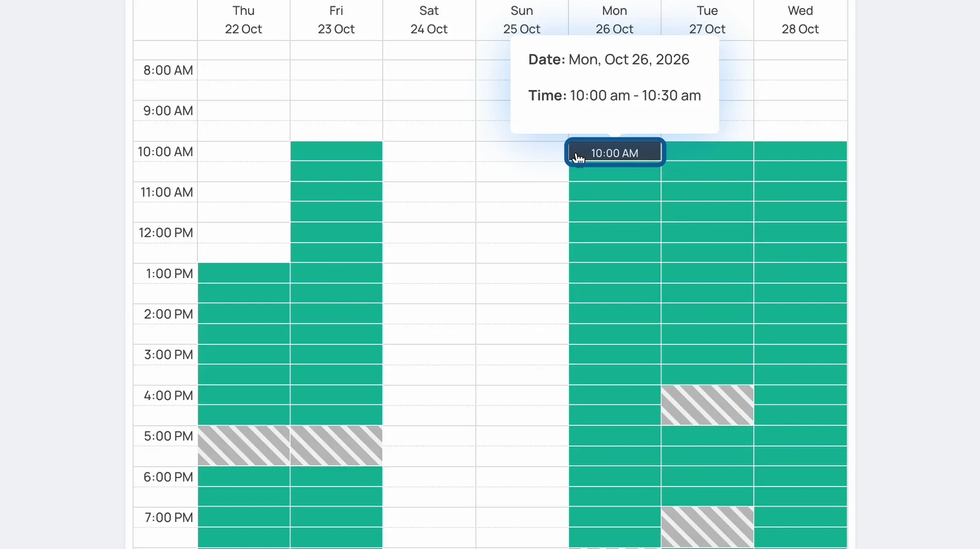Pick the Thursday 1:00 PM slot
The height and width of the screenshot is (549, 980).
point(244,273)
